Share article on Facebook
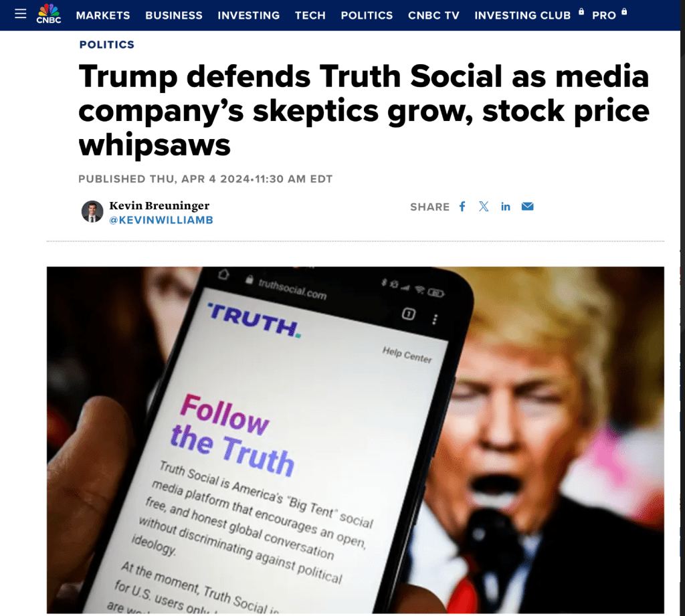 tap(462, 207)
